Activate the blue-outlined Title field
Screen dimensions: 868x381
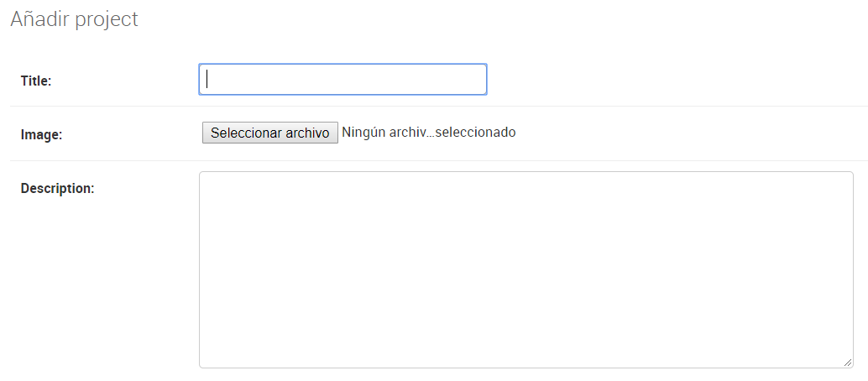(x=342, y=79)
